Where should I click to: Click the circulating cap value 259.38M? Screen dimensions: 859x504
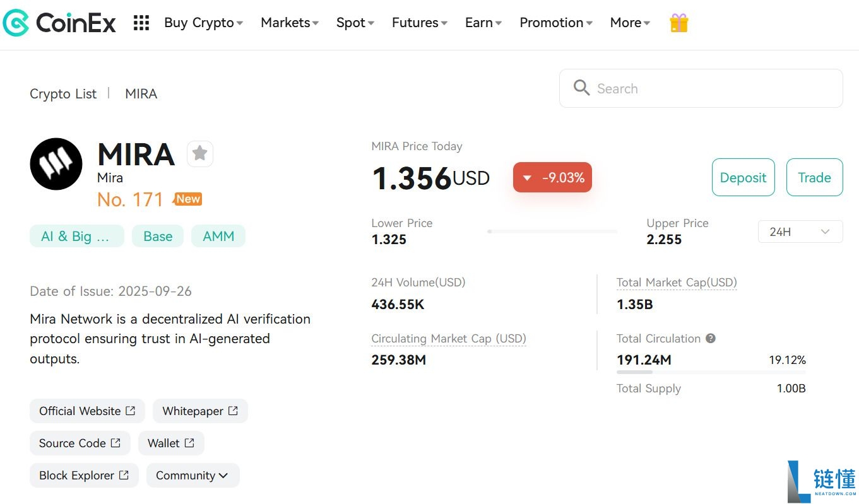[399, 360]
